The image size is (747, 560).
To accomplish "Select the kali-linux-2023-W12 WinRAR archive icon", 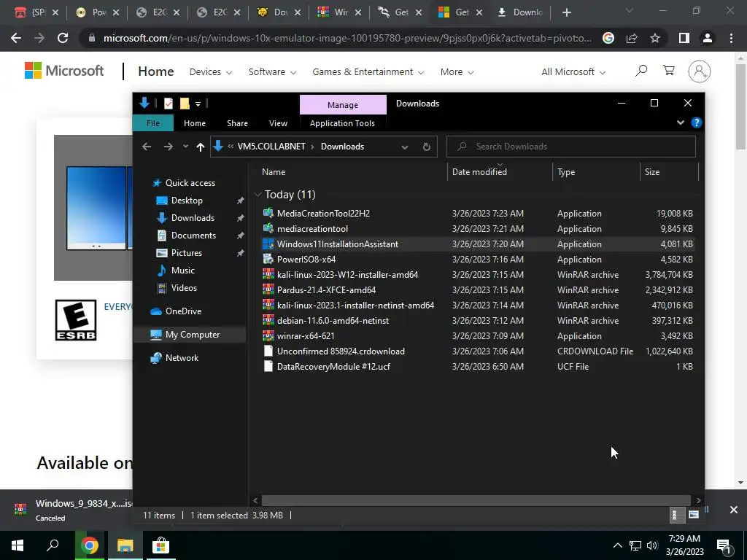I will tap(268, 274).
